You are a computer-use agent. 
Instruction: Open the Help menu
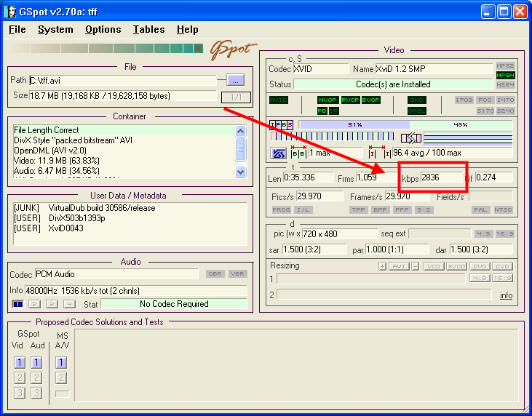coord(187,30)
